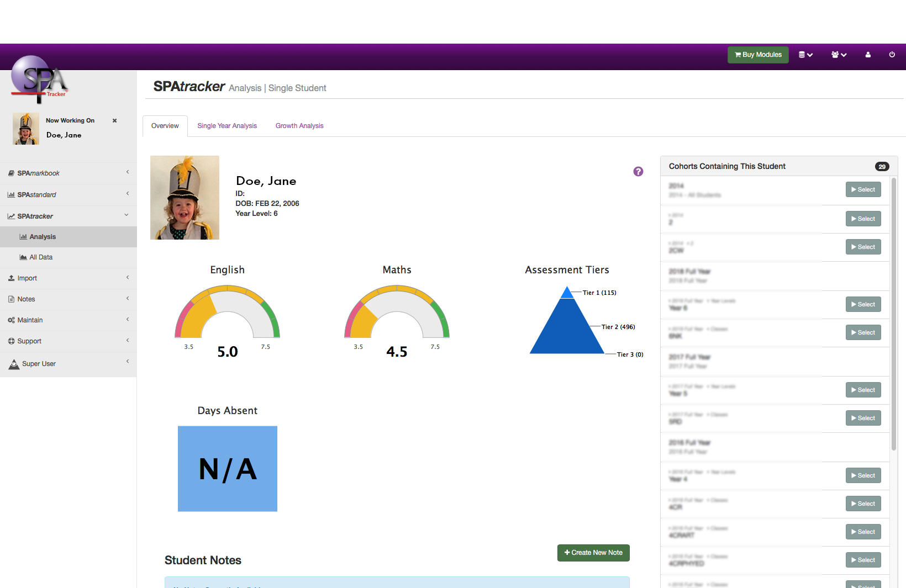The height and width of the screenshot is (588, 906).
Task: Switch to the Single Year Analysis tab
Action: [x=227, y=126]
